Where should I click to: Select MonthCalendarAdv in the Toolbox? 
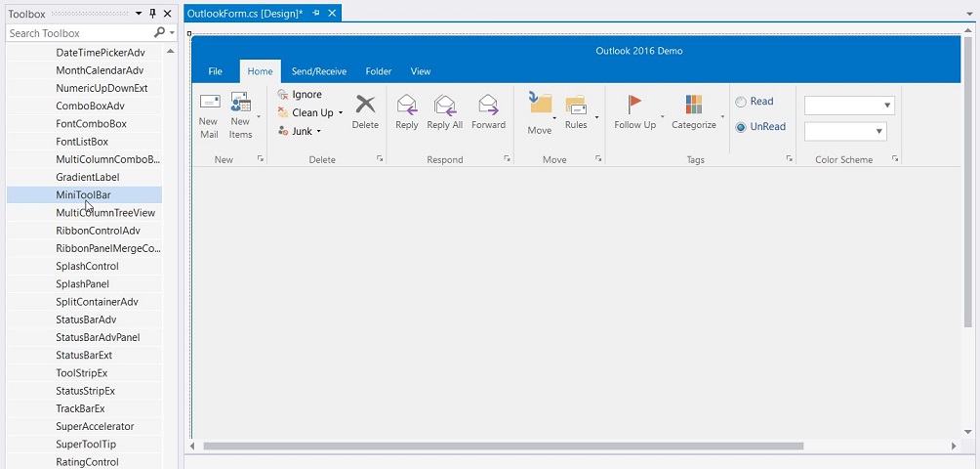[84, 70]
